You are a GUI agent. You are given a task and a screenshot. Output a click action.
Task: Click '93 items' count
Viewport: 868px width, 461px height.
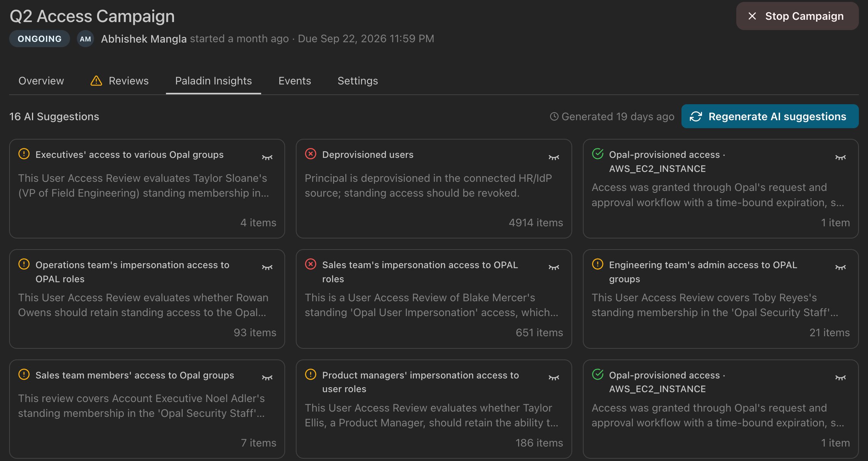coord(255,332)
